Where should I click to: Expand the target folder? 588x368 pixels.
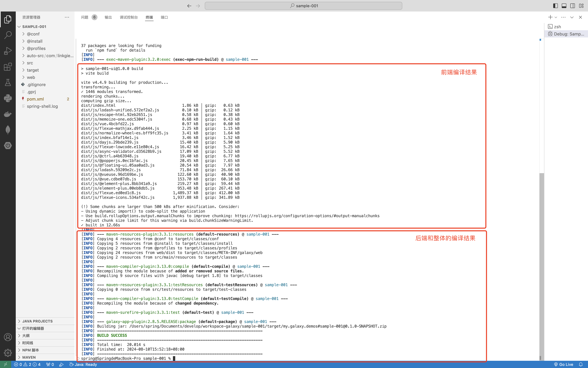pos(45,70)
